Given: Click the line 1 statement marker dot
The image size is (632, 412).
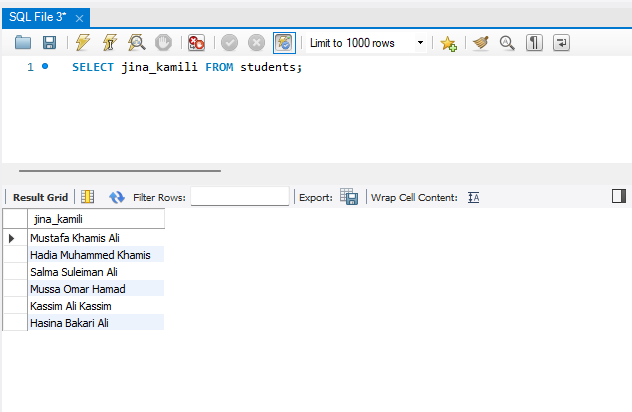Looking at the screenshot, I should pos(45,66).
